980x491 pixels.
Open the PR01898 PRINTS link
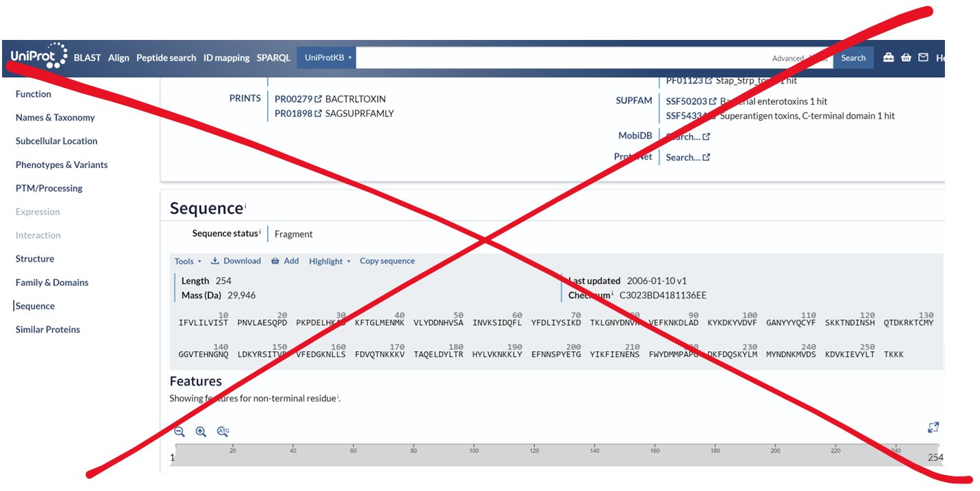tap(298, 114)
